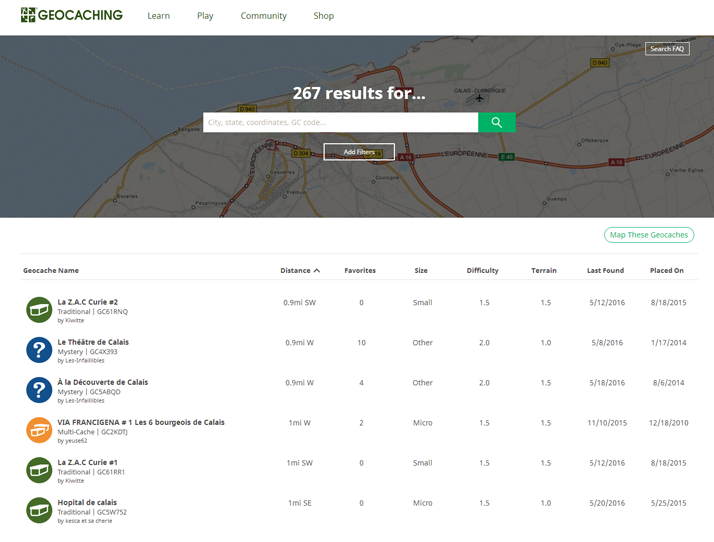This screenshot has height=542, width=714.
Task: Click Le Théâtre de Calais mystery icon
Action: point(39,349)
